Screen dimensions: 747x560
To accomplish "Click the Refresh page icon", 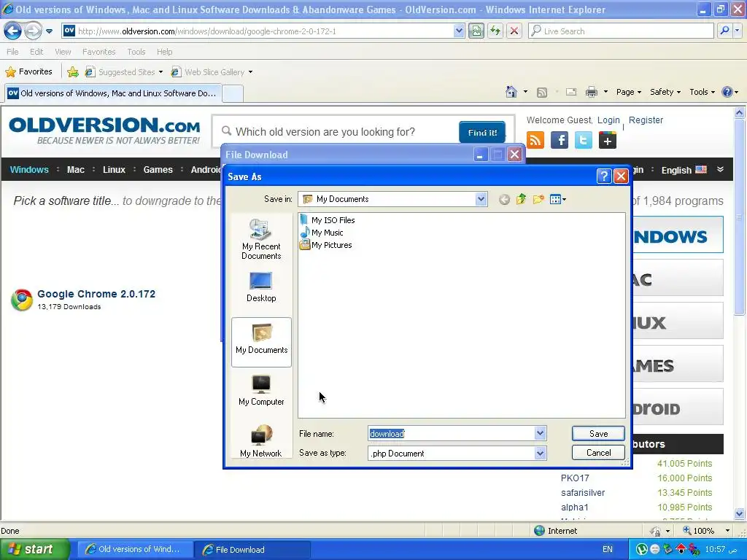I will 495,31.
